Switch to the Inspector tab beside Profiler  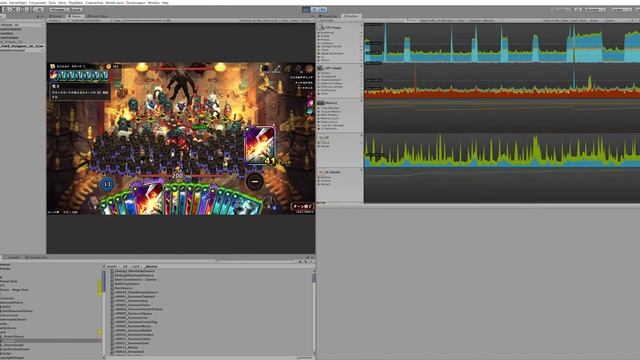329,16
